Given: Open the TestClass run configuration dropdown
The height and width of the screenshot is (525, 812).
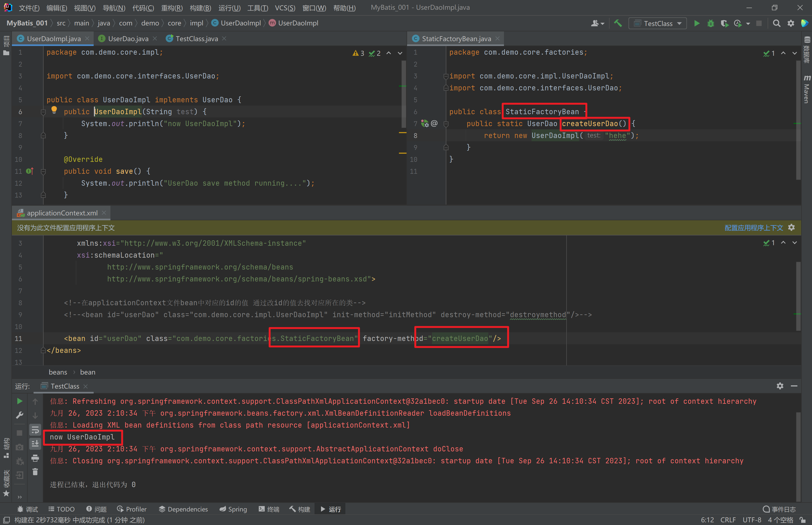Looking at the screenshot, I should 657,24.
